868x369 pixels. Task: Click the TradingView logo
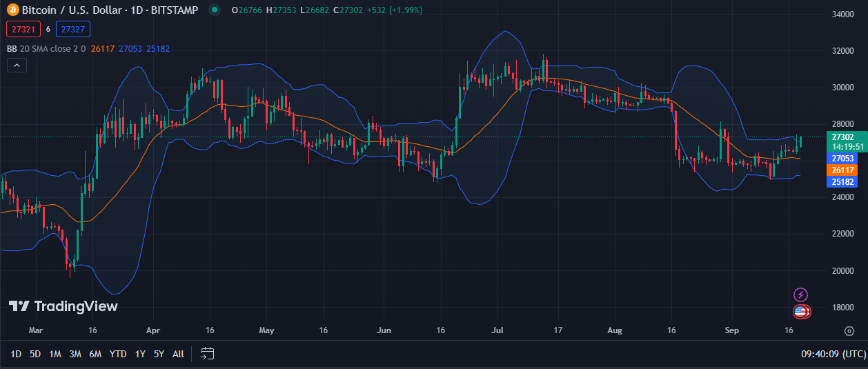coord(63,307)
